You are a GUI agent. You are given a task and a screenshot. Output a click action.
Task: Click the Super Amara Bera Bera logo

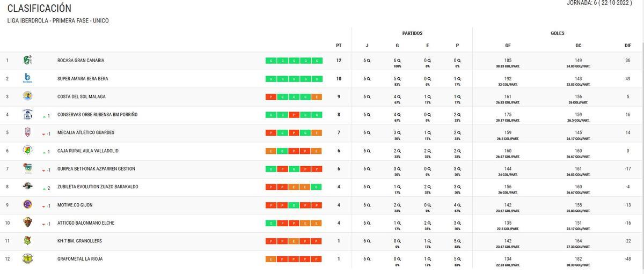[27, 78]
